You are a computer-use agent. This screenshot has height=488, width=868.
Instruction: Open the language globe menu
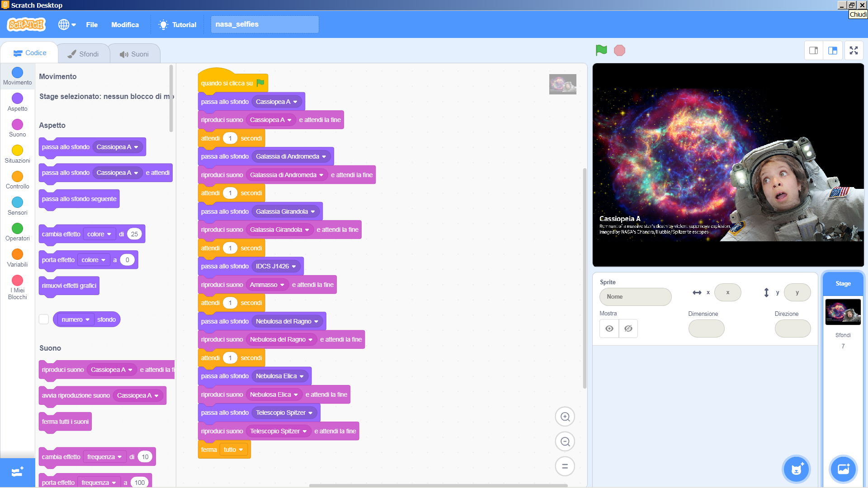point(67,24)
